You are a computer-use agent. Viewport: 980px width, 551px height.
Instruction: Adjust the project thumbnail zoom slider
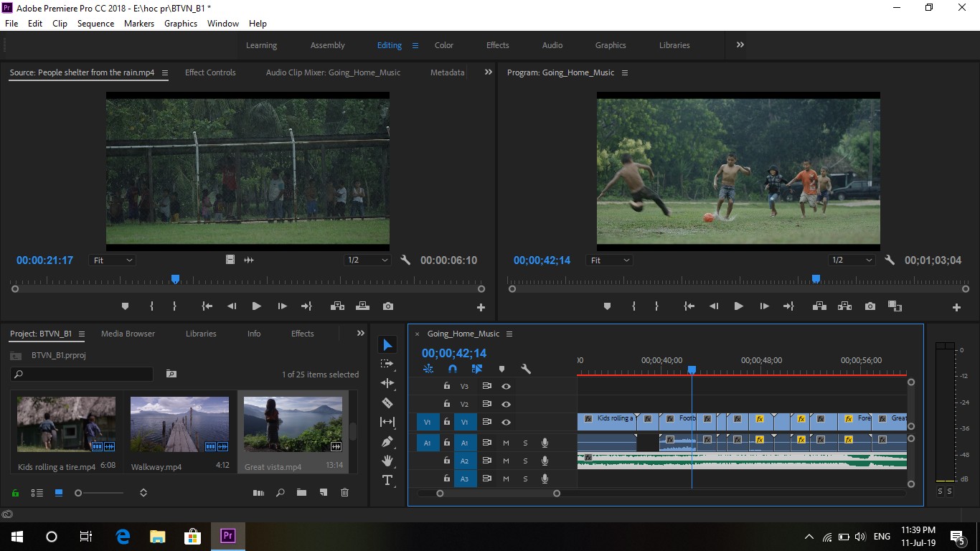100,493
